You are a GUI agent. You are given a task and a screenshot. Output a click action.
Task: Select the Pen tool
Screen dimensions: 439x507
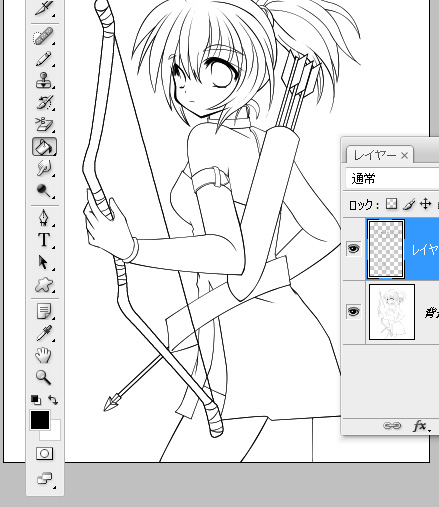[x=44, y=218]
